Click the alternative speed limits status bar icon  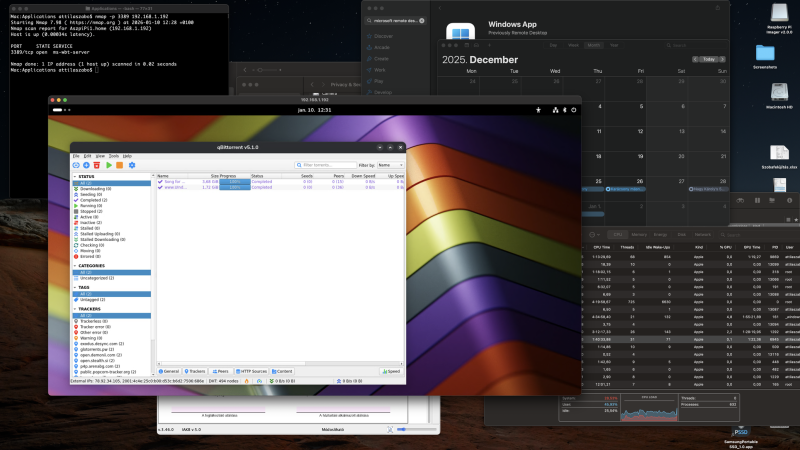(260, 381)
